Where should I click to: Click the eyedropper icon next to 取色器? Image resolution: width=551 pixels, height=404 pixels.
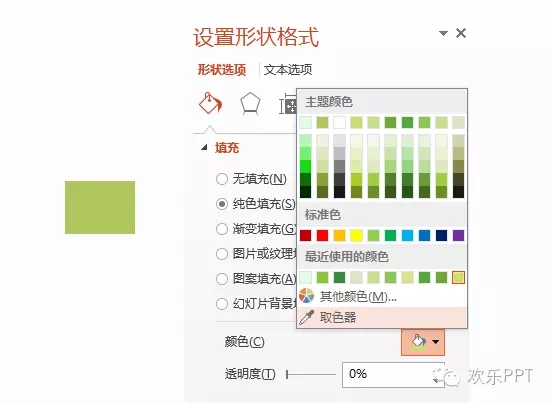point(306,318)
